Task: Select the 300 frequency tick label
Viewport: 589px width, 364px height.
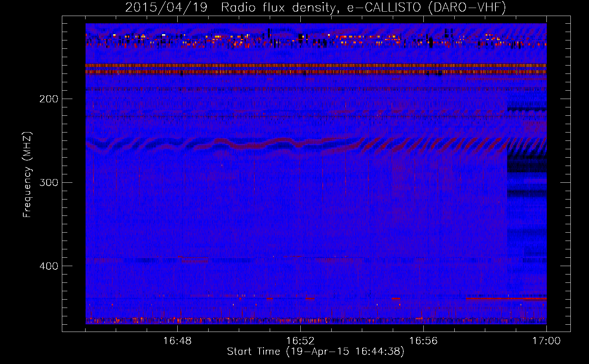Action: click(x=49, y=182)
